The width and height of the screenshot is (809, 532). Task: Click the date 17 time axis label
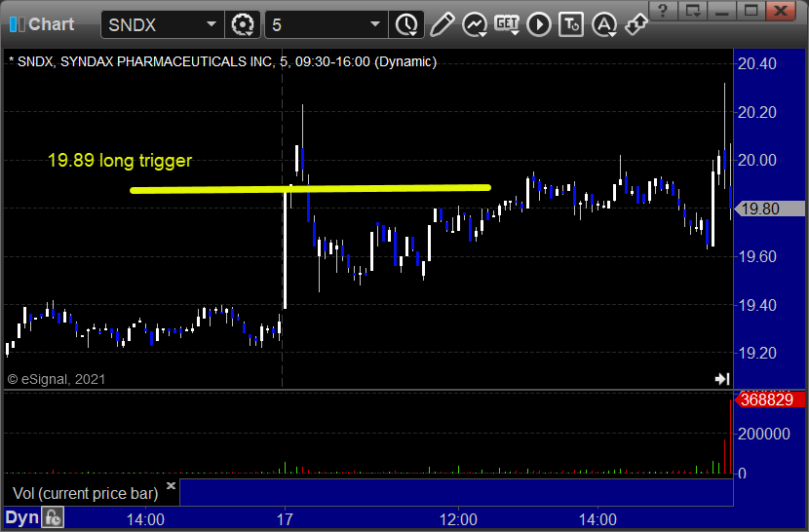tap(285, 519)
